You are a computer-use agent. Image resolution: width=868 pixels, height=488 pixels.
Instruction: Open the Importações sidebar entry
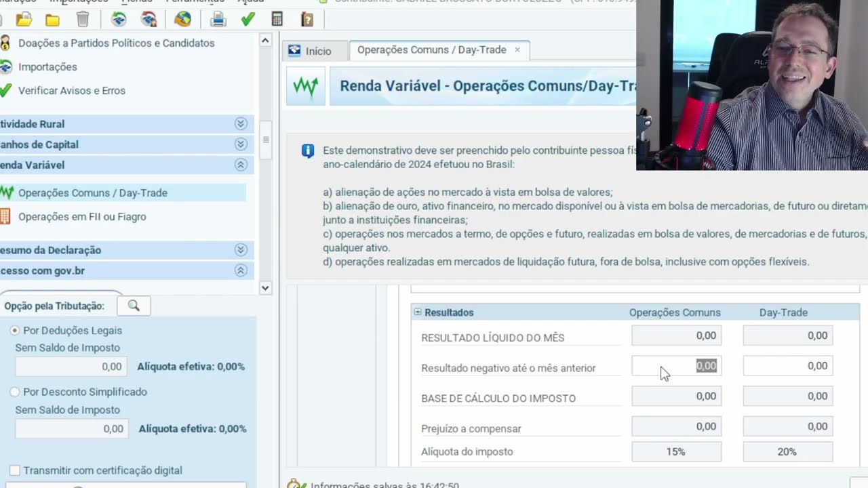[x=47, y=66]
